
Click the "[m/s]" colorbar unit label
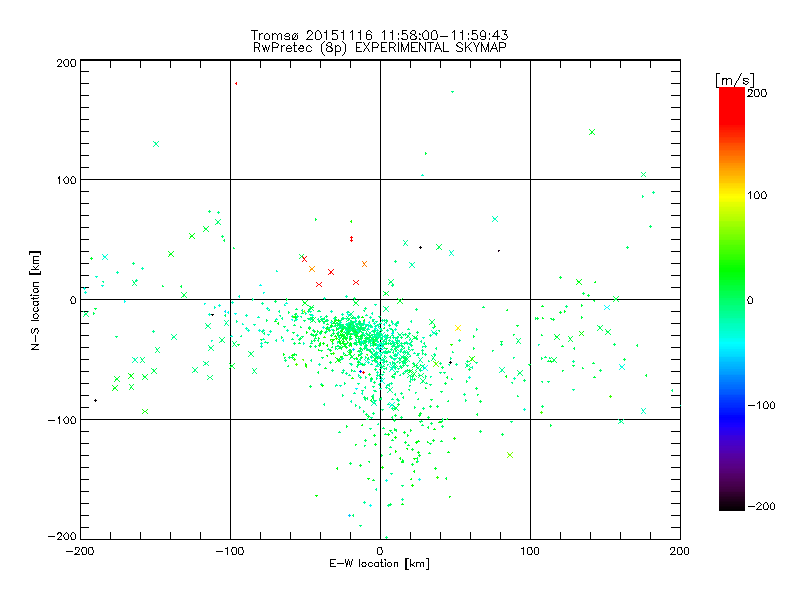(x=734, y=81)
